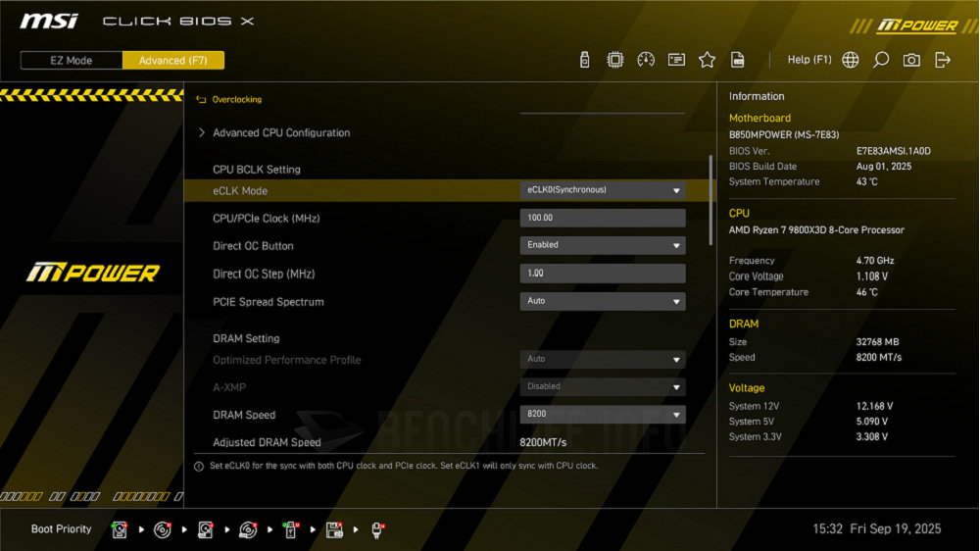The width and height of the screenshot is (980, 551).
Task: Click the Core Temperature 46 °C value
Action: pyautogui.click(x=867, y=292)
